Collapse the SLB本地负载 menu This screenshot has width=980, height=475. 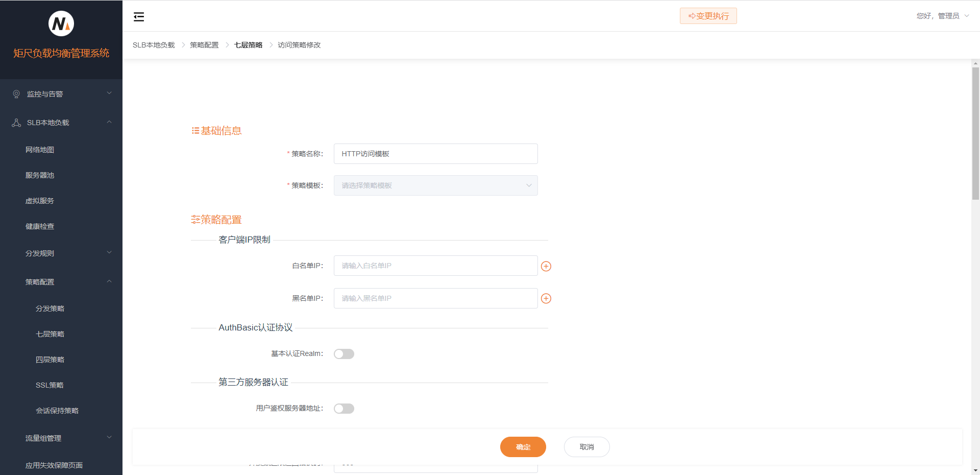61,123
